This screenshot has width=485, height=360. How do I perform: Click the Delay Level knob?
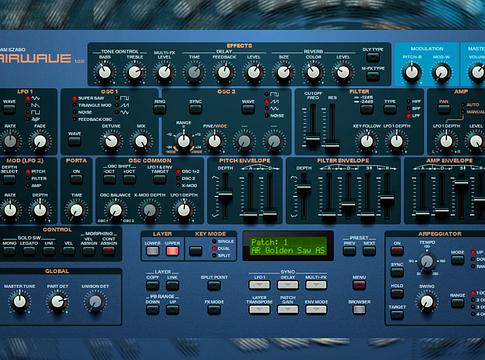click(x=254, y=72)
